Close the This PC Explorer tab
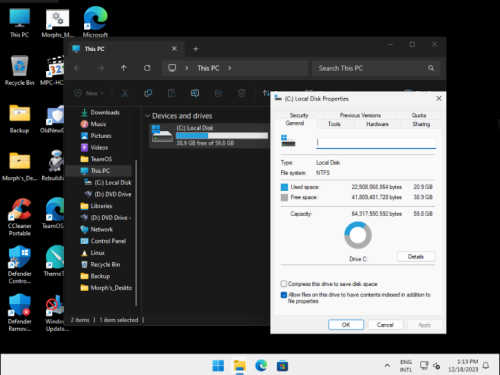500x375 pixels. point(174,49)
